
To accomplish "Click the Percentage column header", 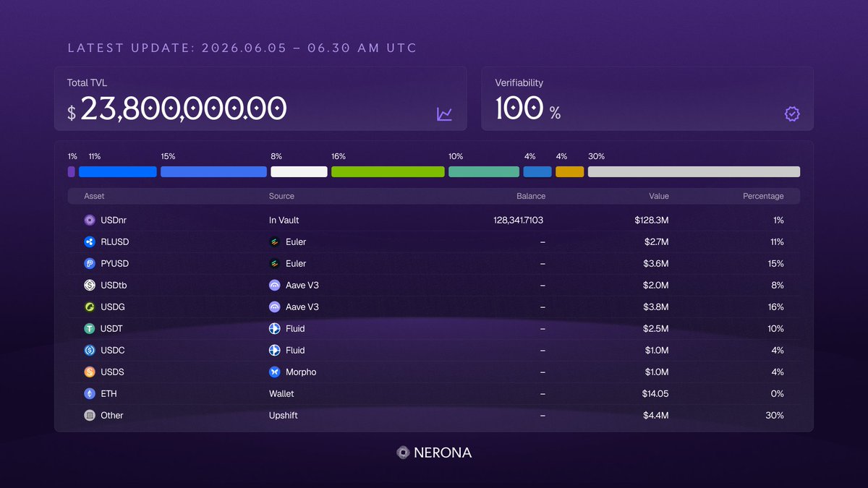I will click(x=763, y=196).
